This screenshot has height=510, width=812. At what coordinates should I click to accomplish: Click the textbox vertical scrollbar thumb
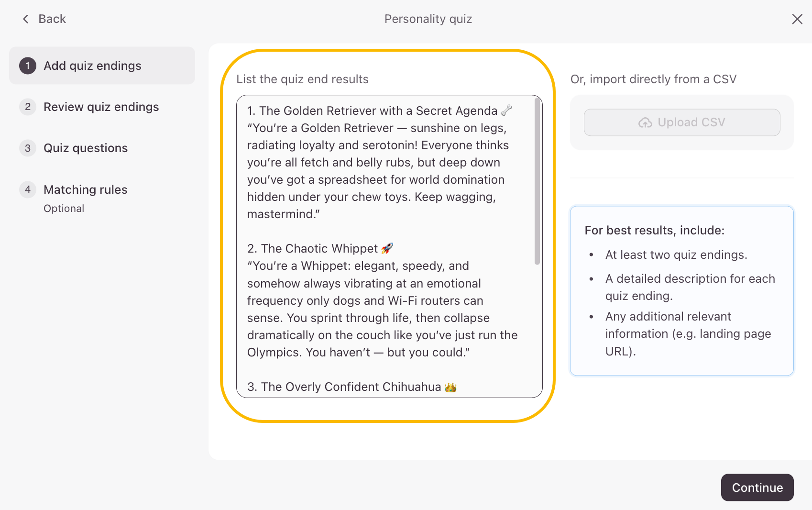(537, 182)
